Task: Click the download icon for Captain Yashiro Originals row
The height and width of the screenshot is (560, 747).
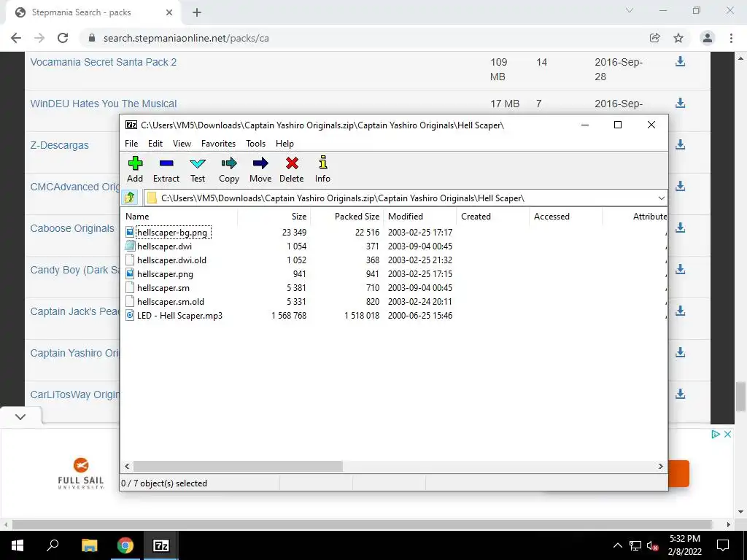Action: pos(681,352)
